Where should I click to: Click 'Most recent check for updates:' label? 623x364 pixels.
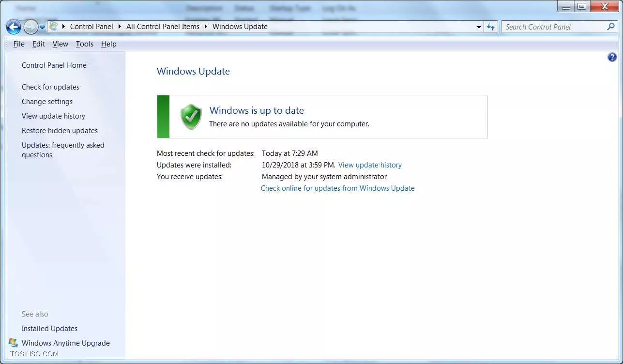(x=206, y=153)
